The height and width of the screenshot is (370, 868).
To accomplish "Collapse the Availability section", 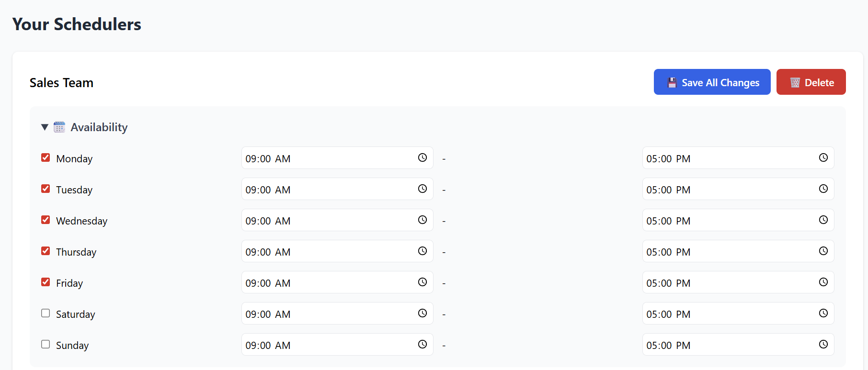I will [x=44, y=127].
